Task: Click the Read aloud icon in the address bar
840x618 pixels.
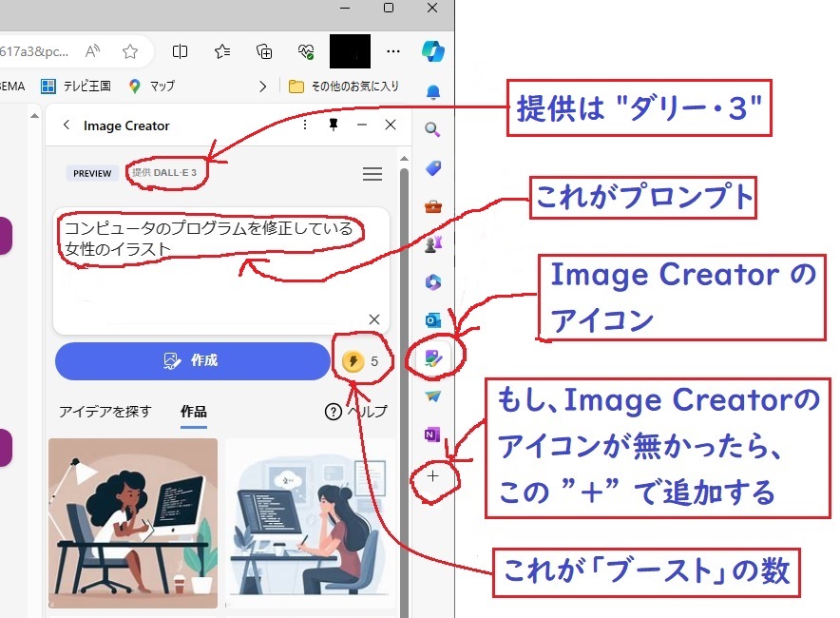Action: click(x=92, y=51)
